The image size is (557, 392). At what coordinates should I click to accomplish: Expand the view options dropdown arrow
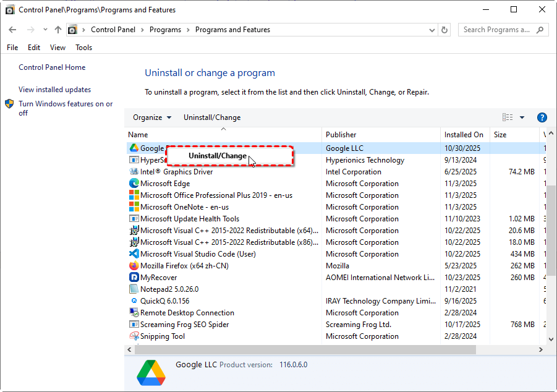[522, 117]
